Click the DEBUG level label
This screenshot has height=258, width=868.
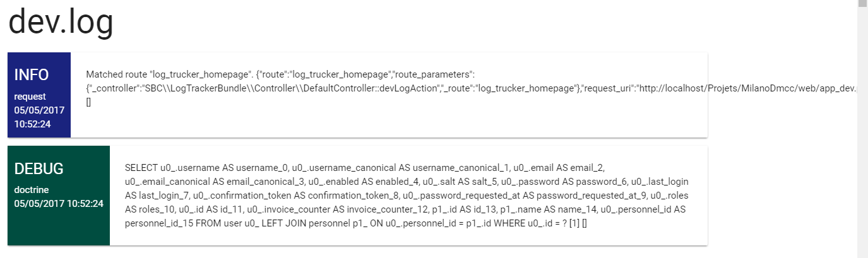click(x=39, y=169)
